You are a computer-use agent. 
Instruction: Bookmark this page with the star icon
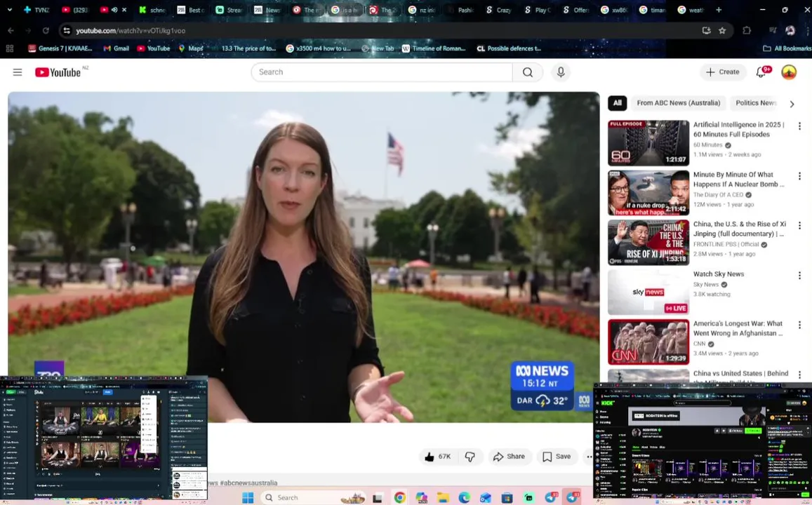(722, 31)
